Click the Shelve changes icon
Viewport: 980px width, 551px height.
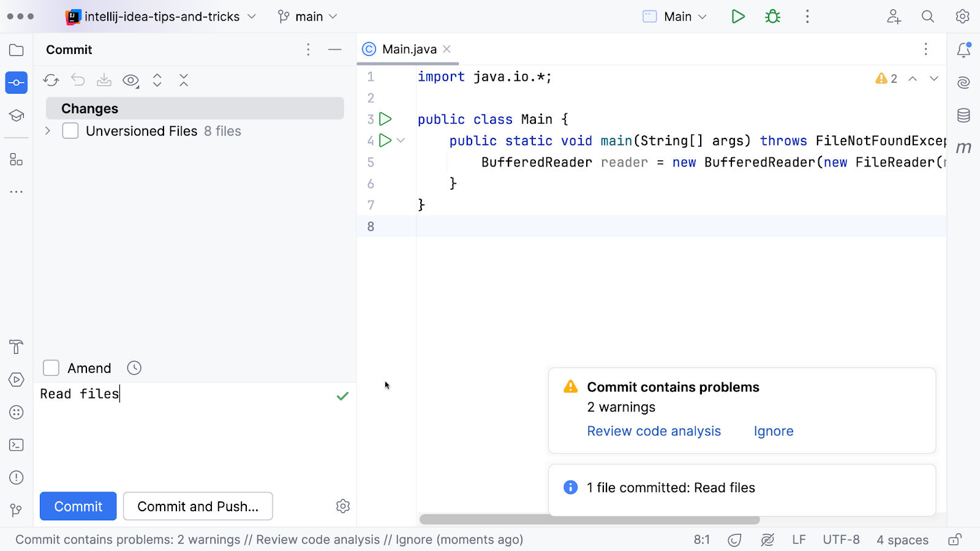[104, 80]
